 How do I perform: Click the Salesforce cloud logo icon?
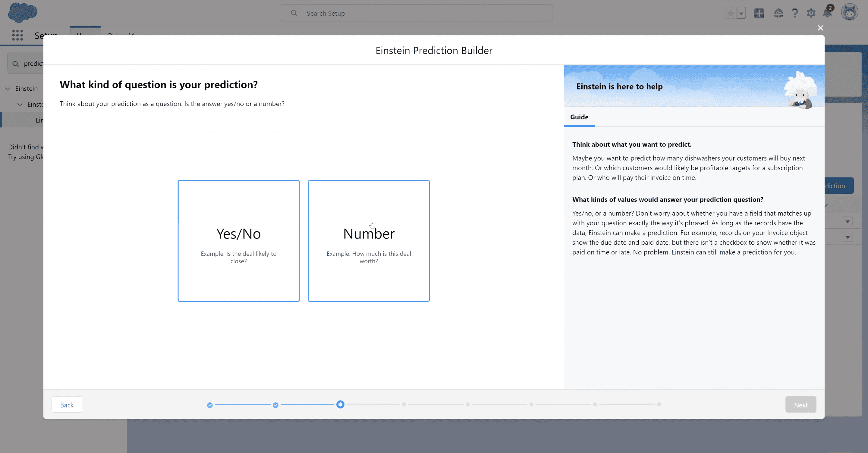click(23, 13)
